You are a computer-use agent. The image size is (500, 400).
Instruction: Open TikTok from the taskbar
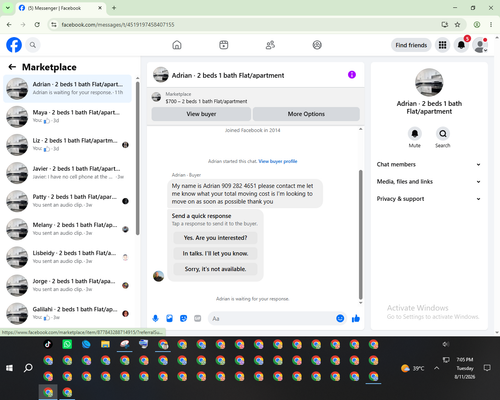(x=48, y=344)
